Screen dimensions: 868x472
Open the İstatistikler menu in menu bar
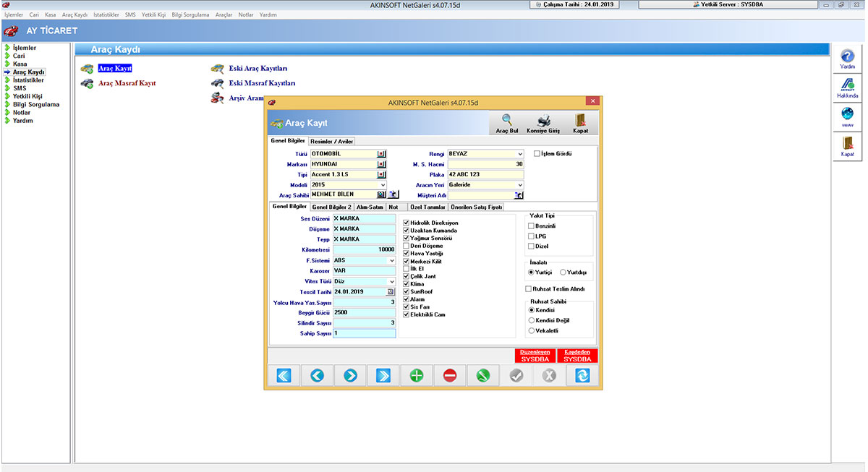106,14
